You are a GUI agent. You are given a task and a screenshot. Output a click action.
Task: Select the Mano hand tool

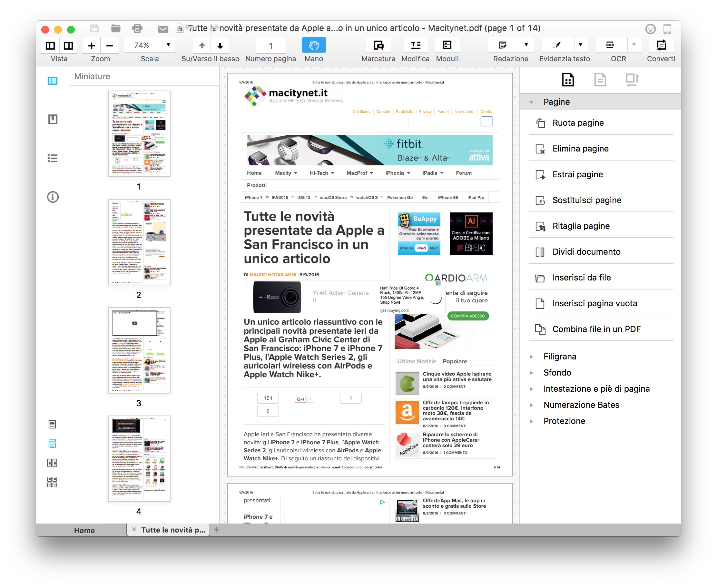[x=314, y=45]
